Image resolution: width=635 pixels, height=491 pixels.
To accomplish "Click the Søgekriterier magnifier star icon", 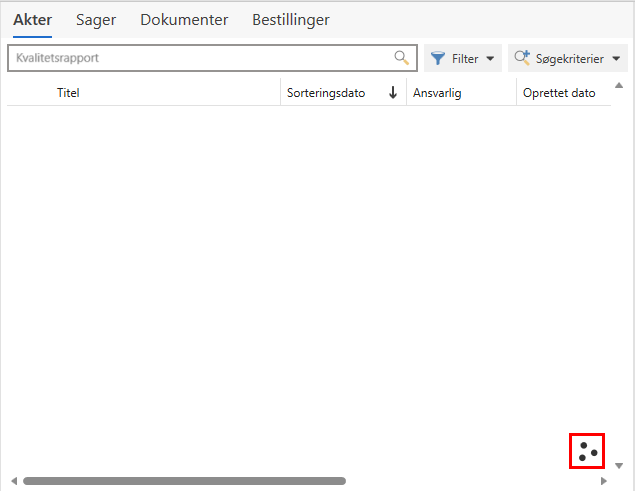I will [x=521, y=59].
